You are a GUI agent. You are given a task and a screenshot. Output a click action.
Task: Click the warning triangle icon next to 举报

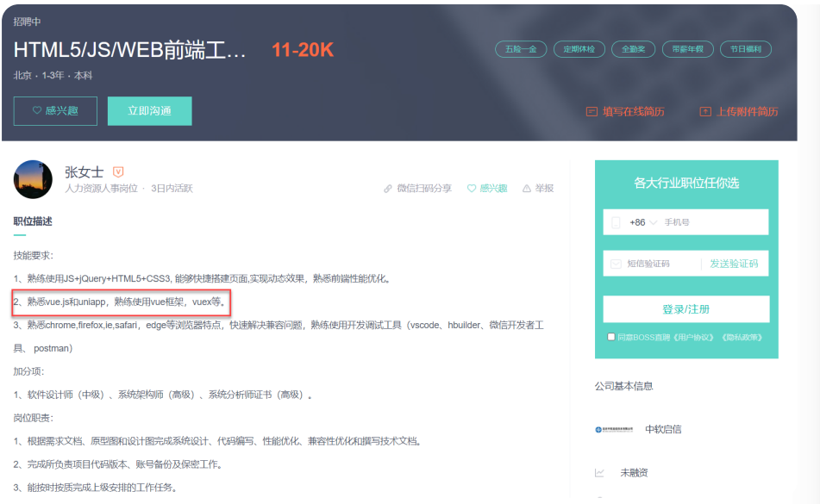[527, 188]
